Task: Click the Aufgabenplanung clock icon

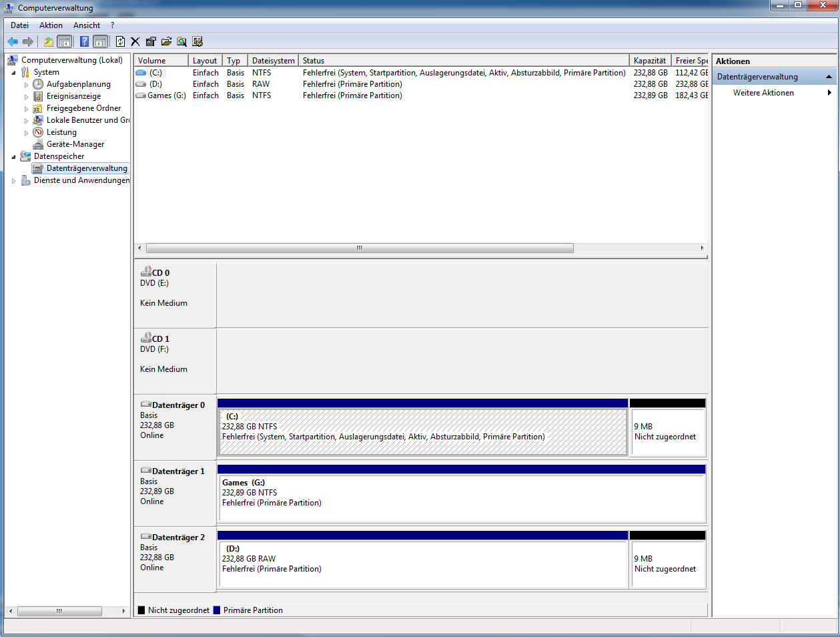Action: tap(38, 84)
